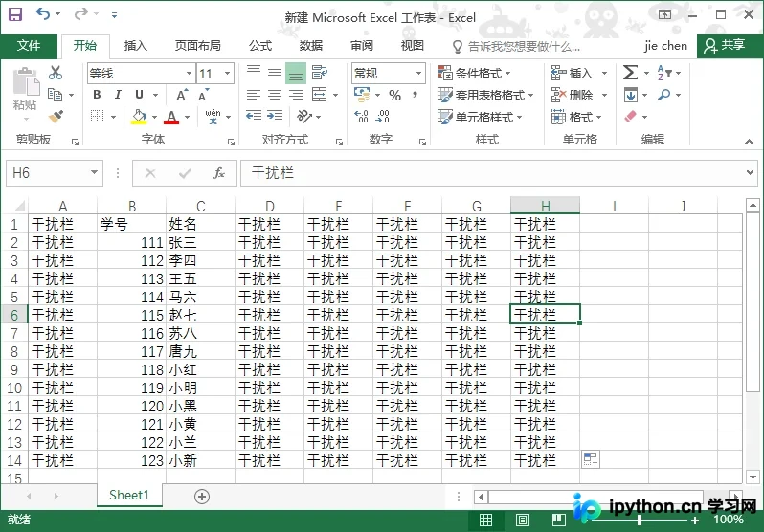Apply Comma Style number format
The image size is (764, 532).
coord(416,95)
